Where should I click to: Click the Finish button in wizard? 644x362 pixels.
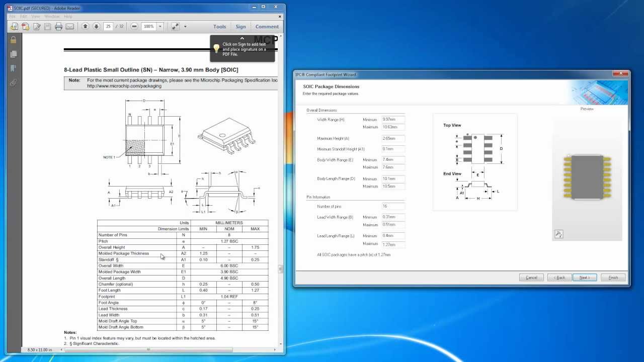coord(613,278)
